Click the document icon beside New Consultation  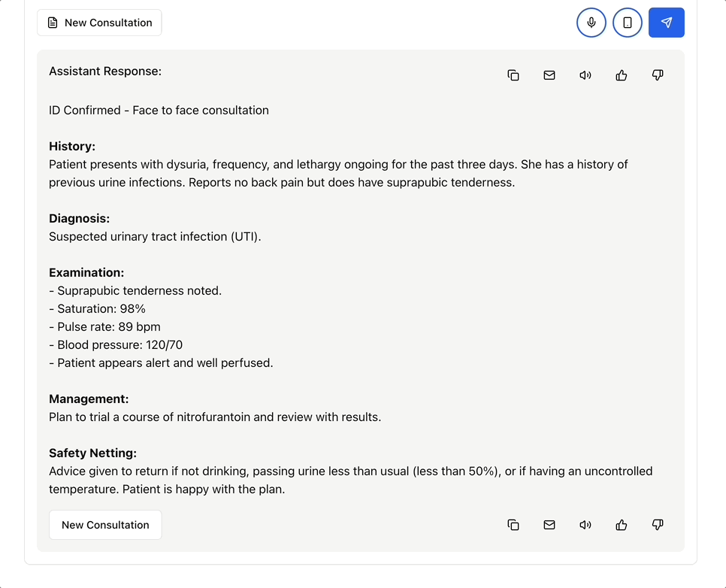pyautogui.click(x=52, y=23)
